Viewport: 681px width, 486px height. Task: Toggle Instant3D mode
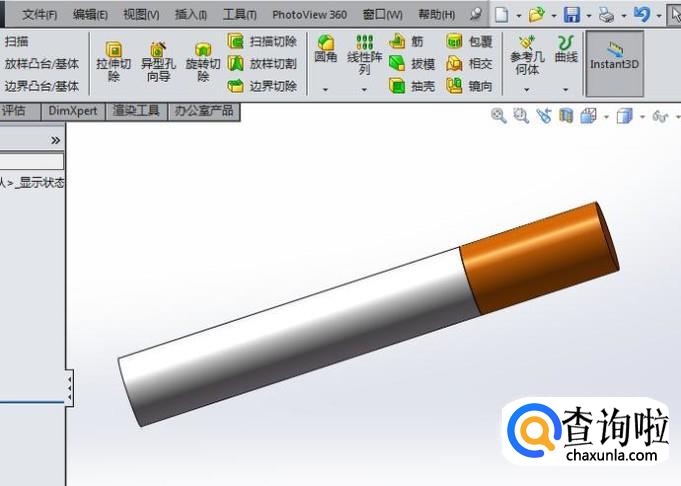coord(615,63)
